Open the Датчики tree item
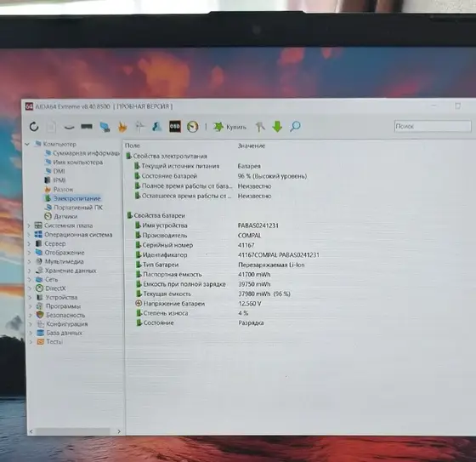 (x=61, y=216)
